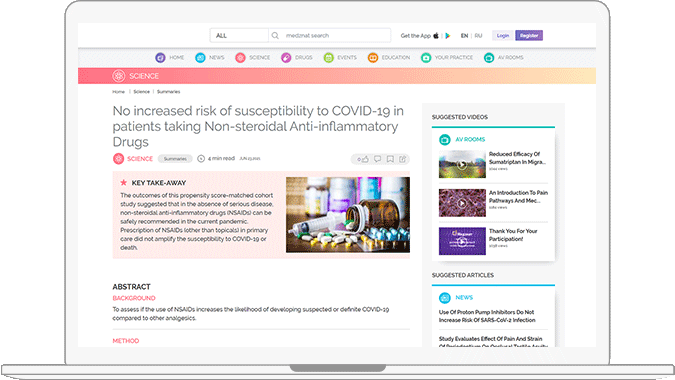Open An Introduction To Pain Pathways title
675x380 pixels.
click(x=518, y=197)
